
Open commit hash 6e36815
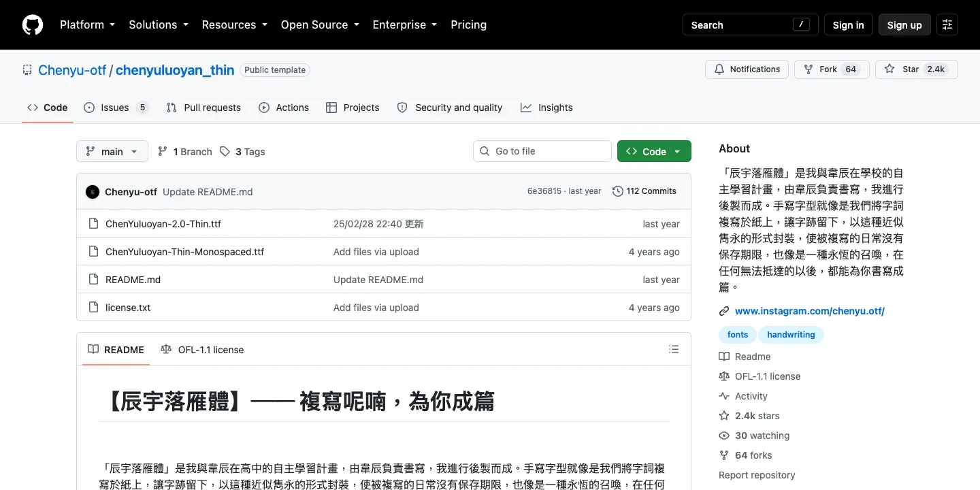coord(544,191)
